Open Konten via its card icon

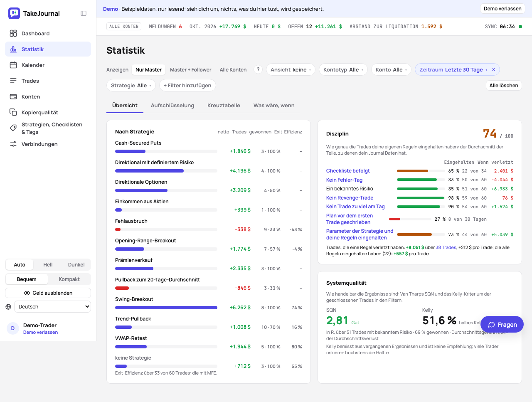[x=13, y=96]
